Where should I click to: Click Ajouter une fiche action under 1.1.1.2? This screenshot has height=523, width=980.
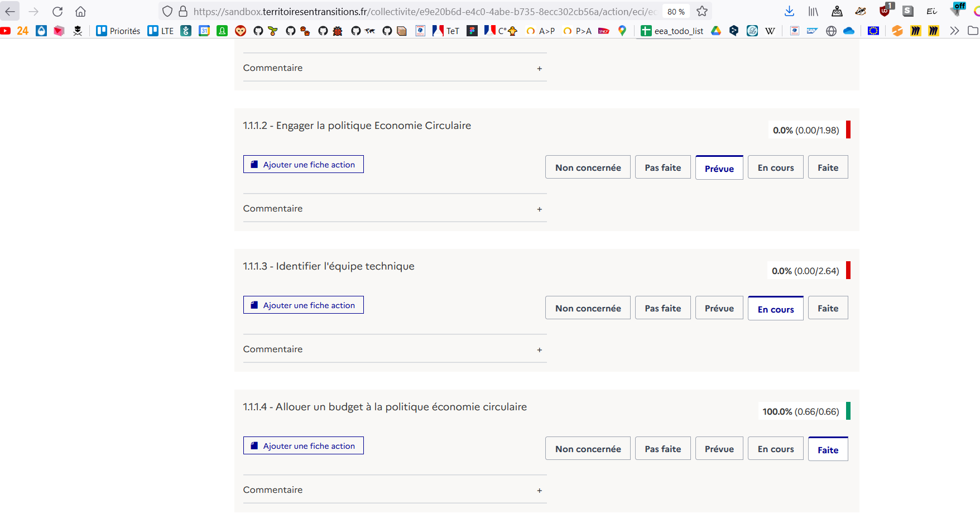pos(303,164)
